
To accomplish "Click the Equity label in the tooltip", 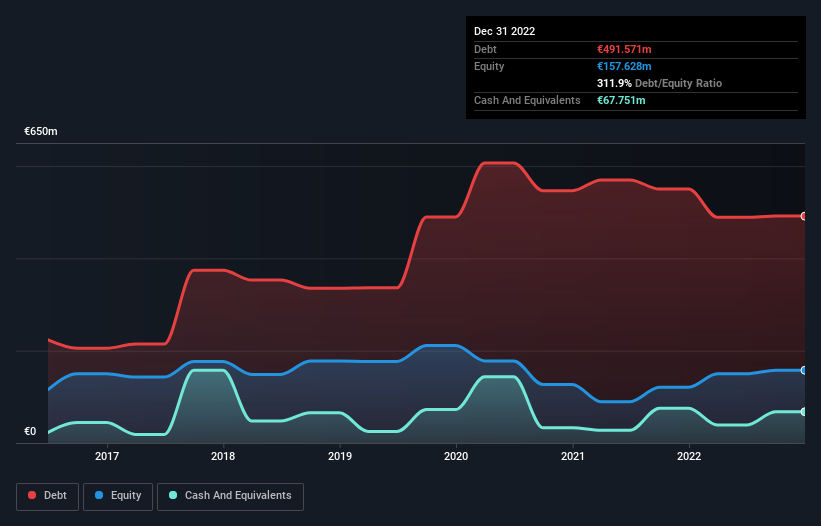I will [489, 66].
